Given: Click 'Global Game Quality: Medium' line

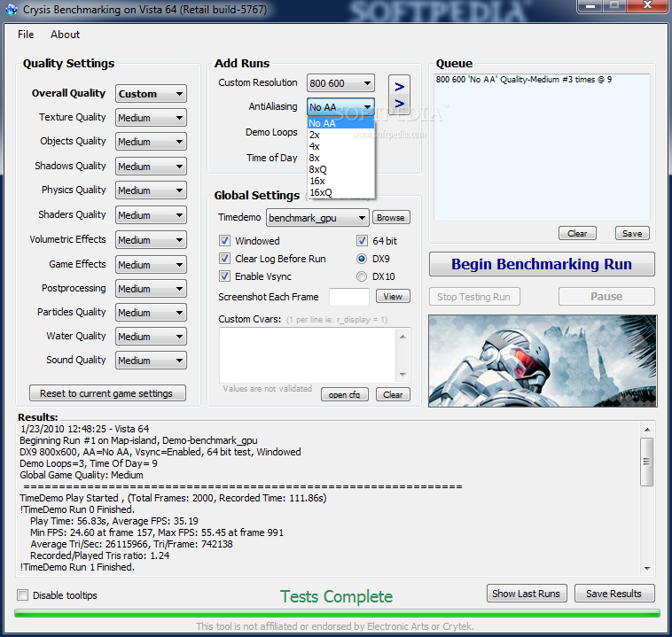Looking at the screenshot, I should click(82, 475).
